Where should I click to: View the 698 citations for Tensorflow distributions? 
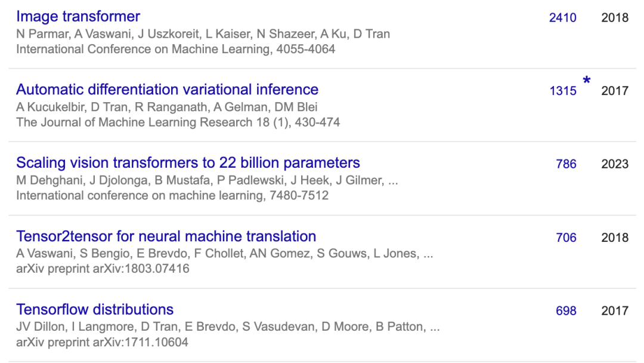point(566,311)
